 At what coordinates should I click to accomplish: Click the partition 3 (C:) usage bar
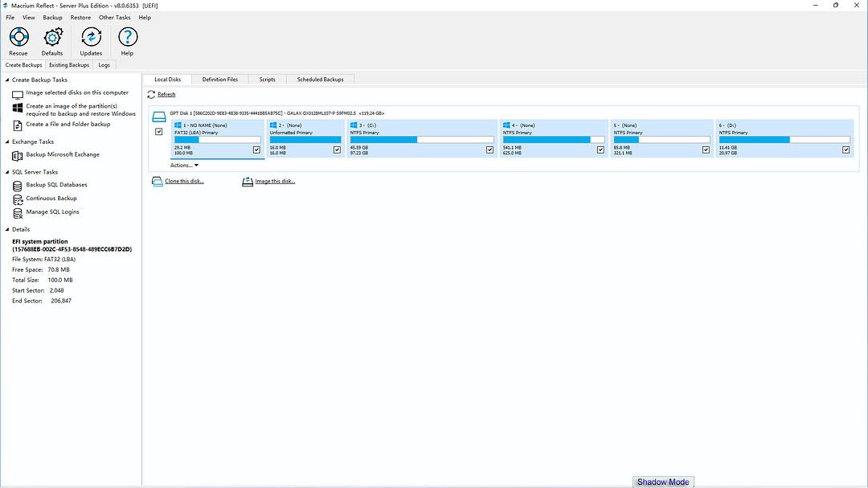(422, 140)
